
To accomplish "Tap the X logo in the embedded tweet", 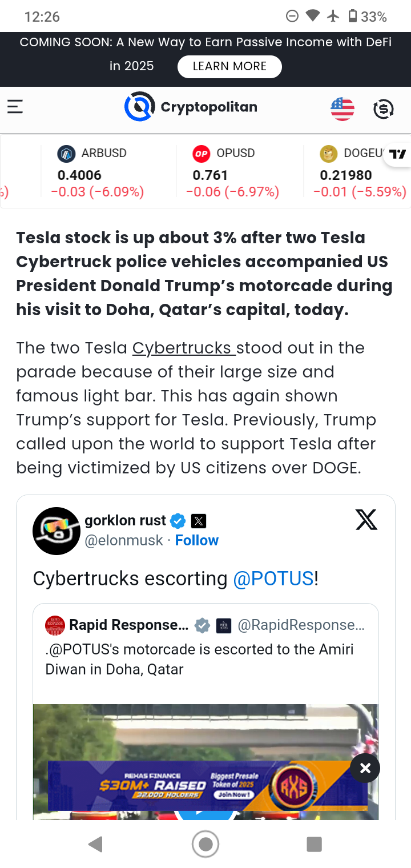I will (x=366, y=519).
